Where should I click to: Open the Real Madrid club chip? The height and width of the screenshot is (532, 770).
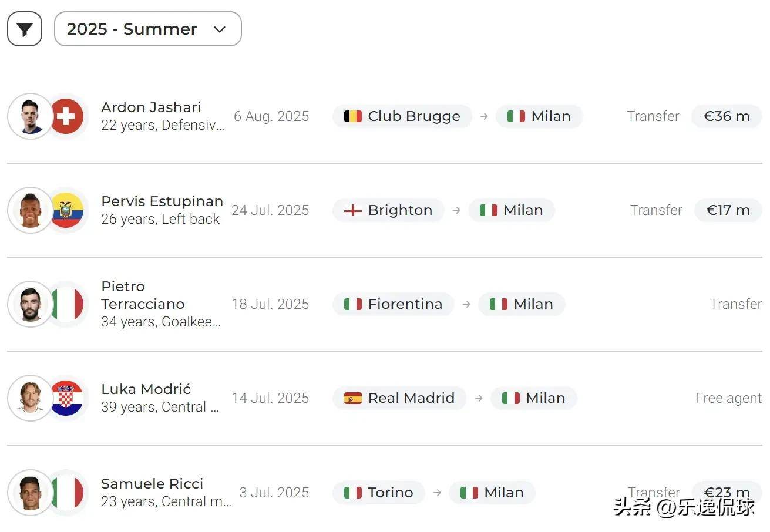tap(399, 398)
